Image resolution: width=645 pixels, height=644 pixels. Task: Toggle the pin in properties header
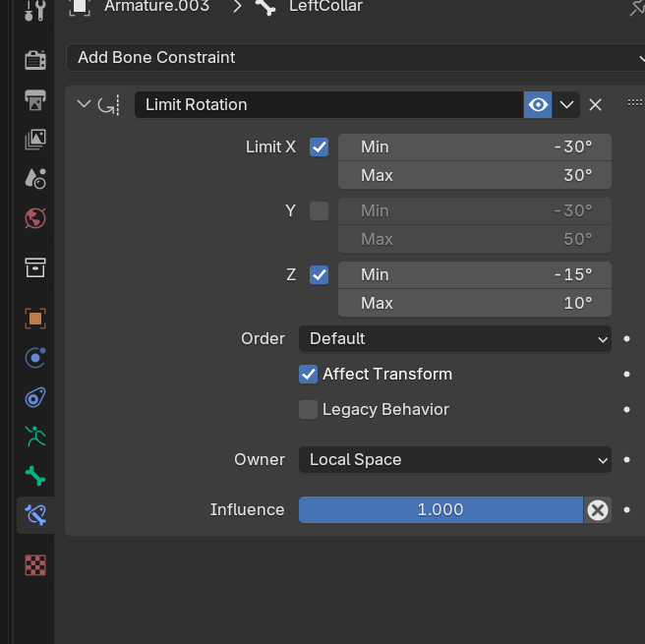pyautogui.click(x=637, y=8)
